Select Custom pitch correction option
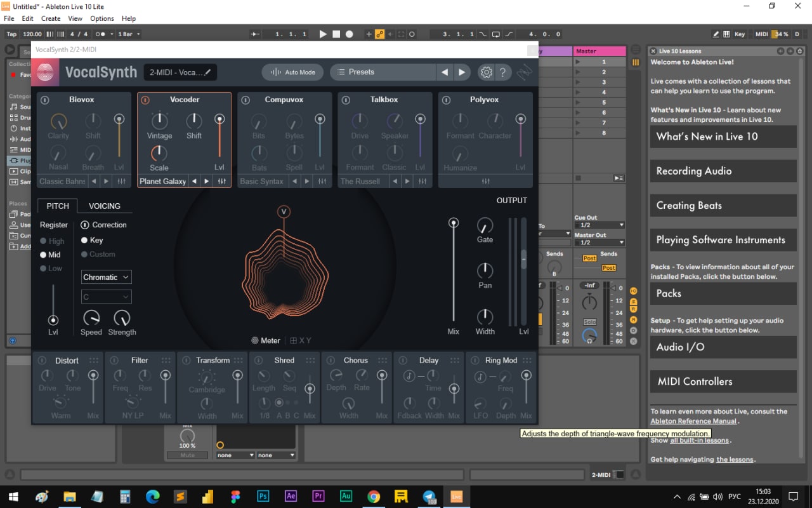812x508 pixels. coord(98,254)
